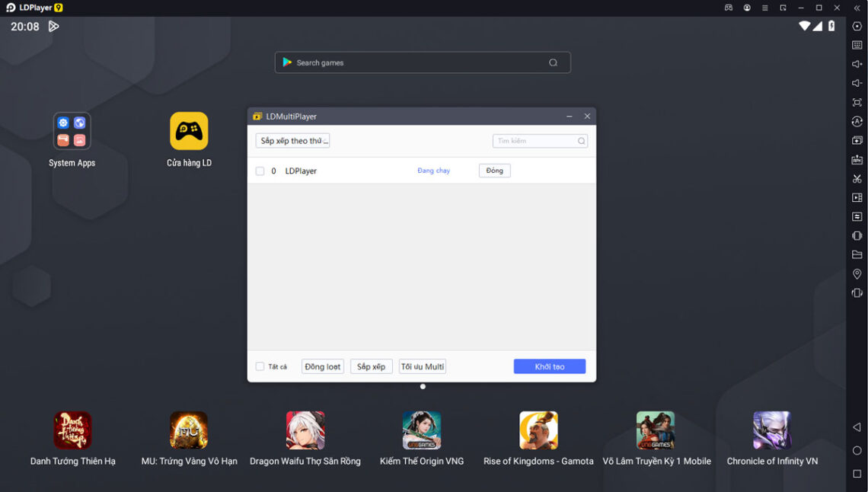868x492 pixels.
Task: Click the 'Khởi tạo' blue button
Action: [x=549, y=366]
